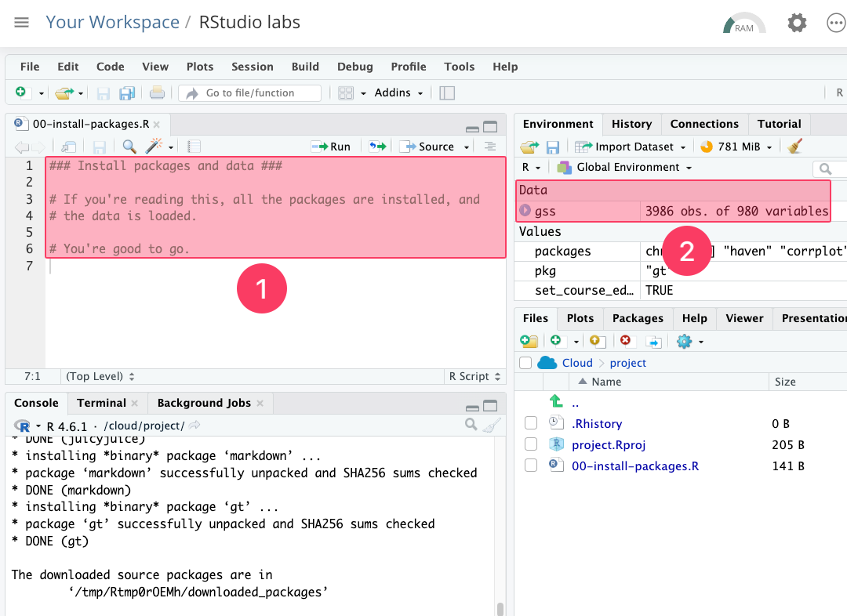Click the save workspace icon in Environment
Image resolution: width=847 pixels, height=616 pixels.
553,147
